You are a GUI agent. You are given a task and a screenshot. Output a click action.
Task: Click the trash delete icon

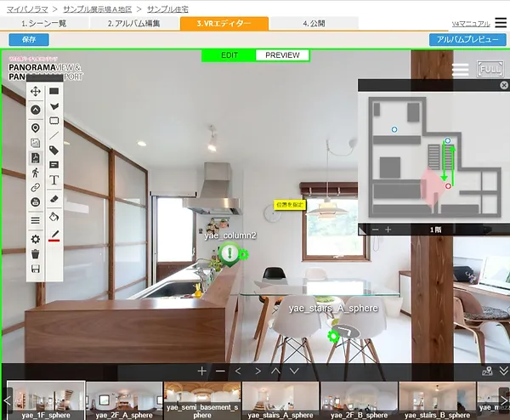[36, 253]
